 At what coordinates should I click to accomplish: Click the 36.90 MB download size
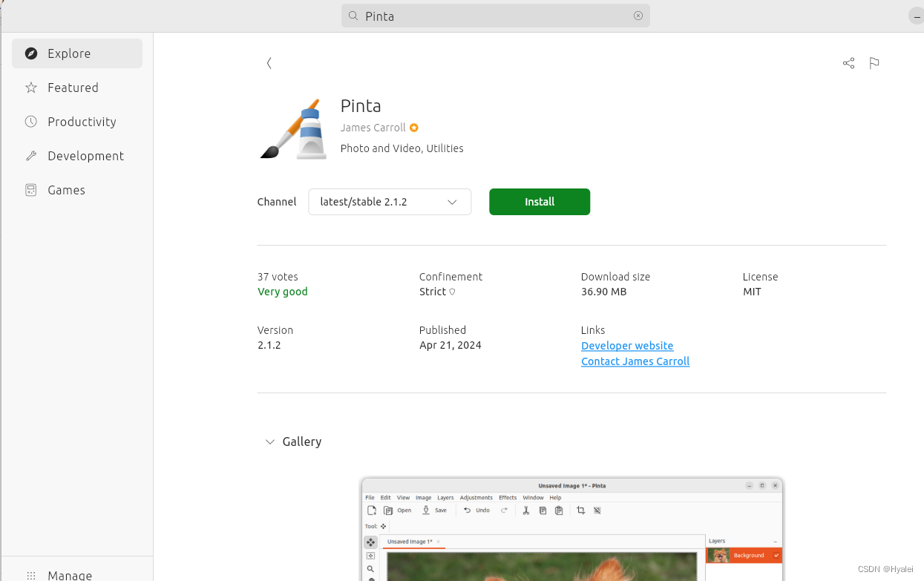point(604,292)
